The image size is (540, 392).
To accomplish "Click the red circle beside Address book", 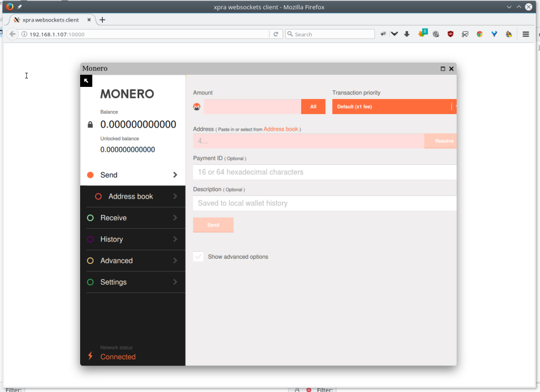I will [99, 197].
